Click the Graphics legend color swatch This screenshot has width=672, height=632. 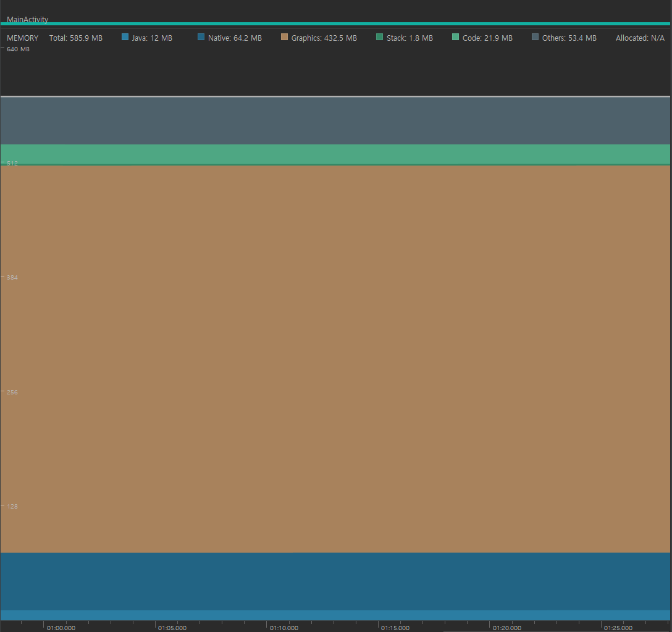coord(284,37)
